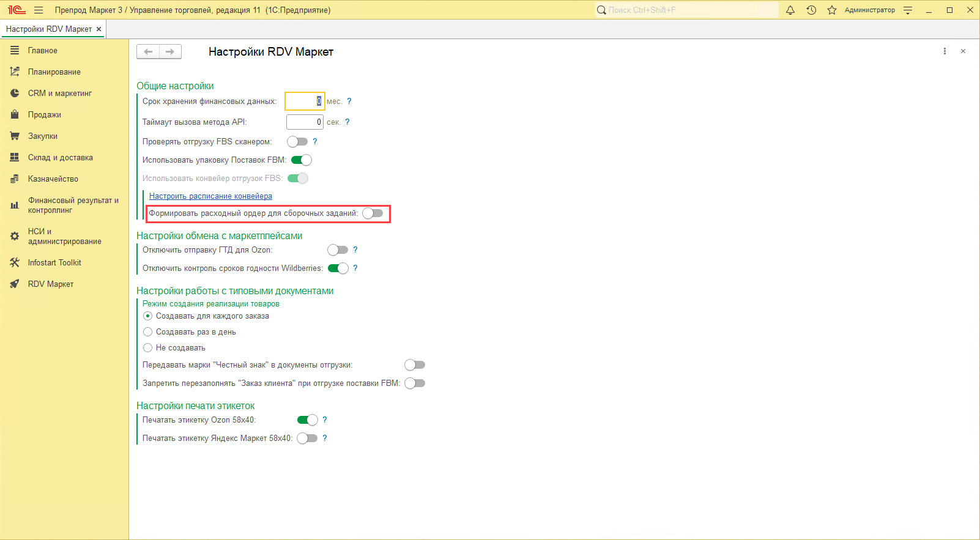Enable Передавать марки Честный знак toggle
980x540 pixels.
pos(415,364)
